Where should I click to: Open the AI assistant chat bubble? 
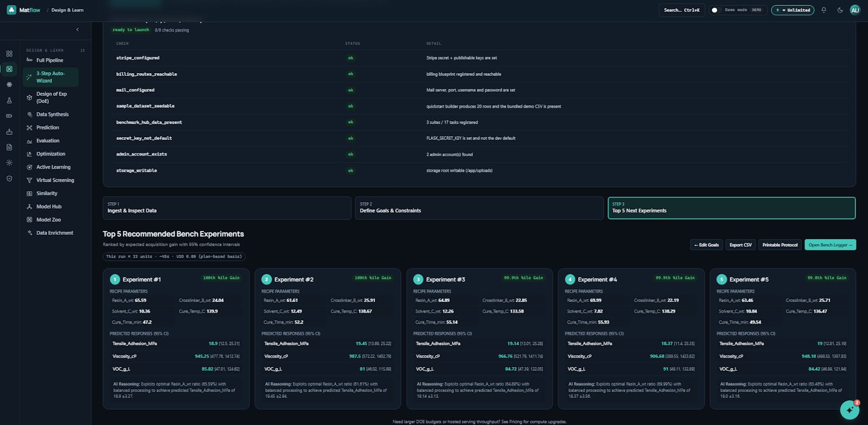pyautogui.click(x=850, y=410)
